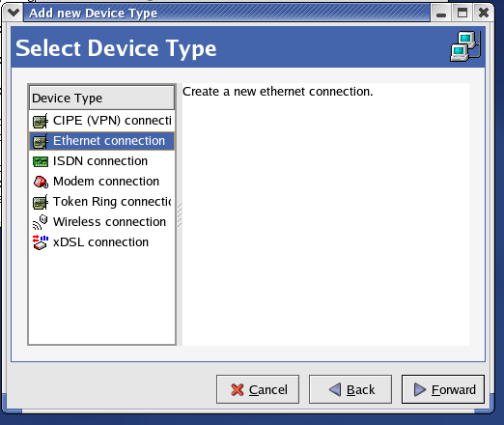Select the CIPE (VPN) connection entry
Viewport: 504px width, 425px height.
[102, 121]
